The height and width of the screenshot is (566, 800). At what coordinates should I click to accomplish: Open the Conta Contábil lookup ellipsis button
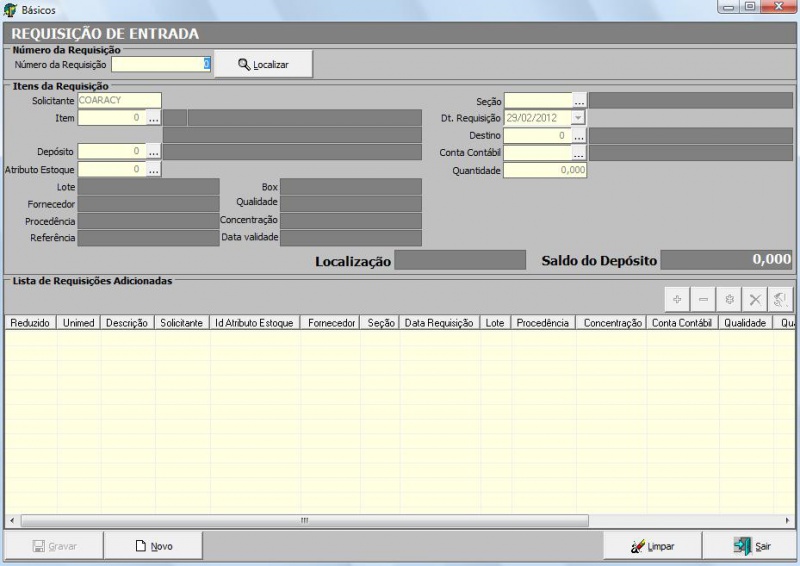tap(579, 153)
